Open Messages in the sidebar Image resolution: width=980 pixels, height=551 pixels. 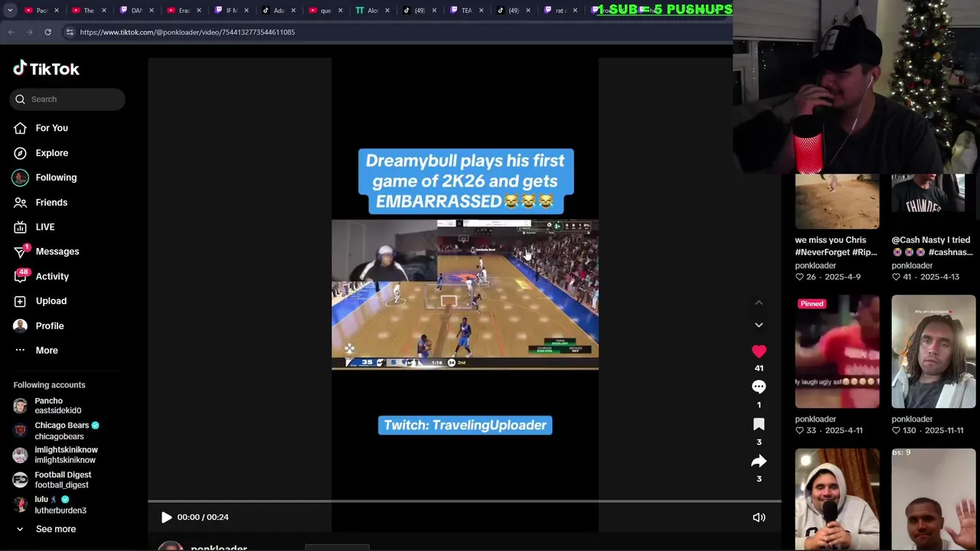[57, 251]
